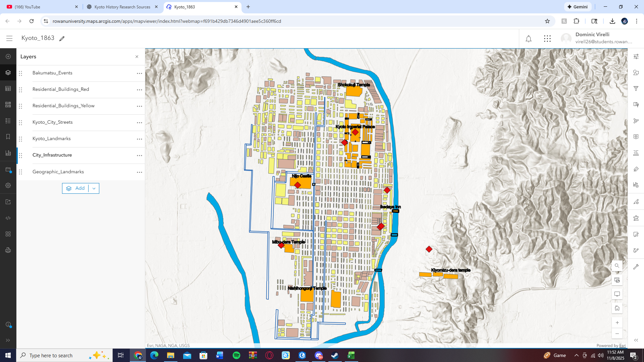Expand the left sidebar with chevrons

click(8, 340)
